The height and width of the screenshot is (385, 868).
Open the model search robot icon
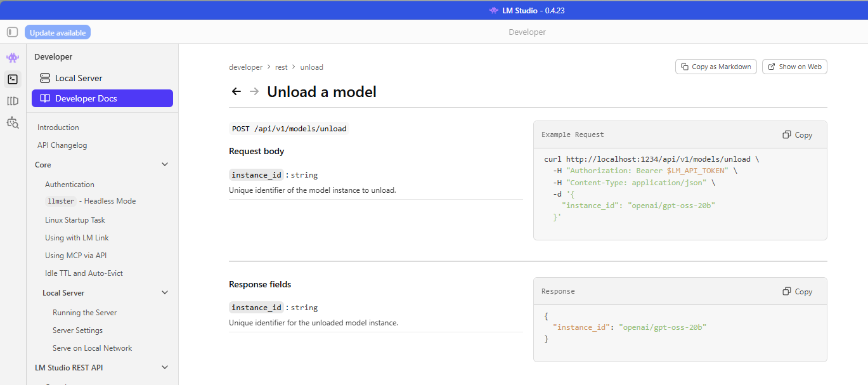click(13, 122)
